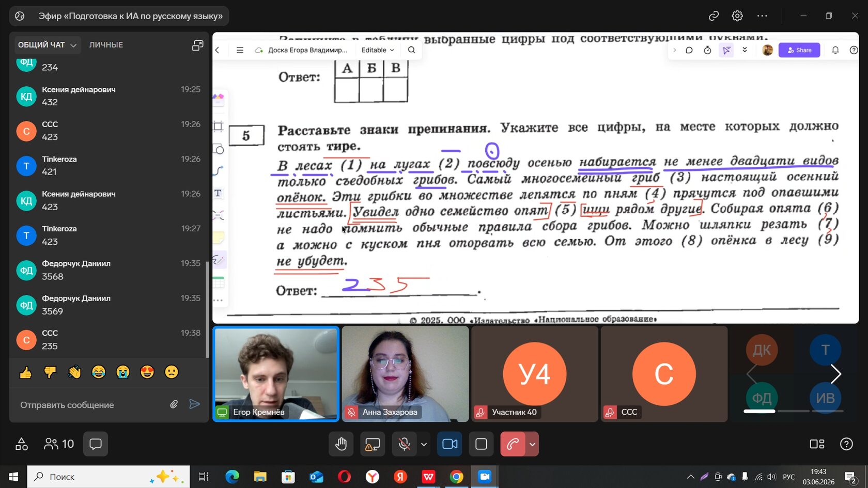868x488 pixels.
Task: Open the three-dots menu in title bar
Action: [762, 16]
